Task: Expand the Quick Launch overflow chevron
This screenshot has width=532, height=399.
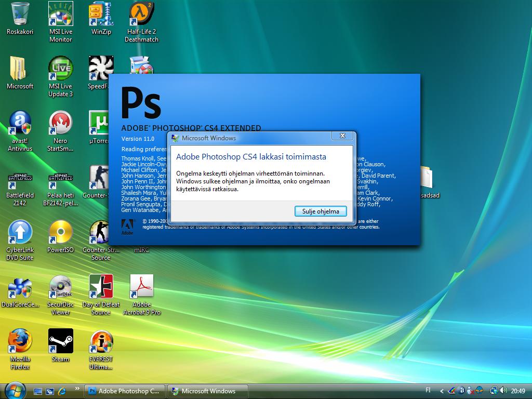Action: point(78,388)
